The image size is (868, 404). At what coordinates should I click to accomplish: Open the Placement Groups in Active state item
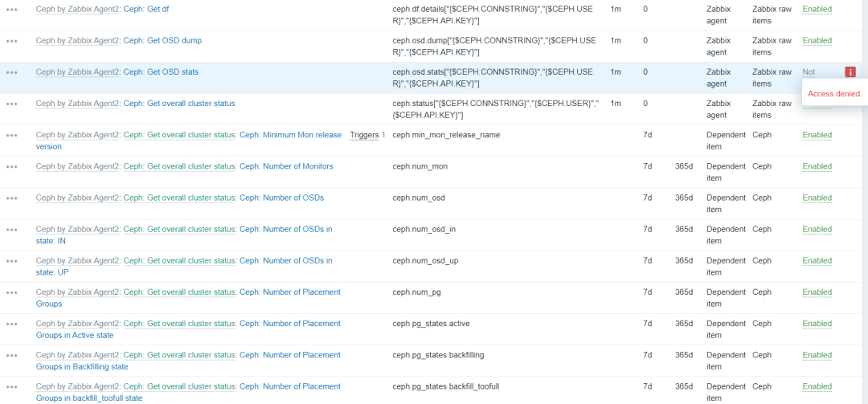(188, 329)
